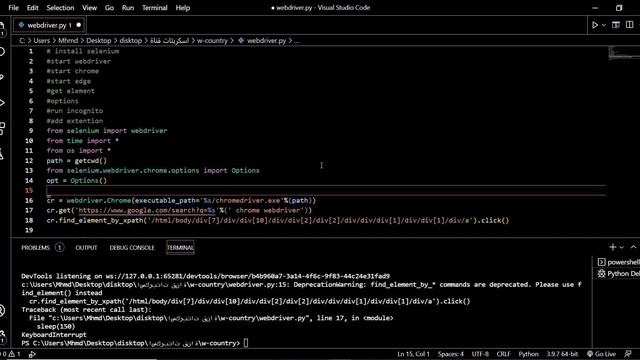The width and height of the screenshot is (640, 360).
Task: Run the Python file with play icon
Action: click(x=595, y=25)
